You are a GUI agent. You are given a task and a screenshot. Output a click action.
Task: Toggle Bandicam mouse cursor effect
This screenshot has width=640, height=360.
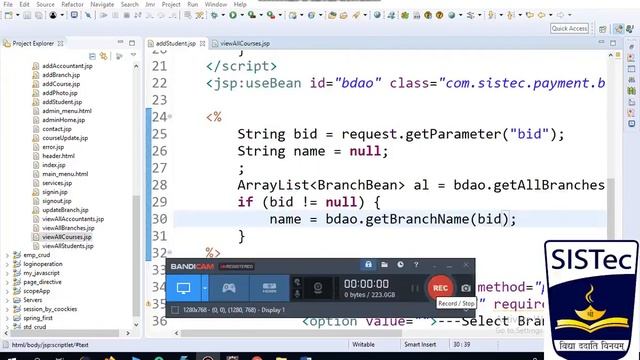point(297,282)
